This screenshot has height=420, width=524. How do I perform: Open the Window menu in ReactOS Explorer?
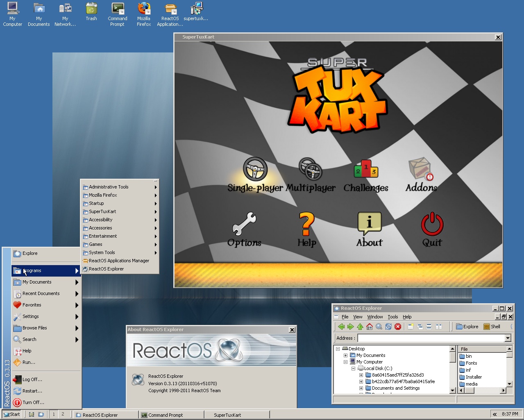tap(375, 317)
